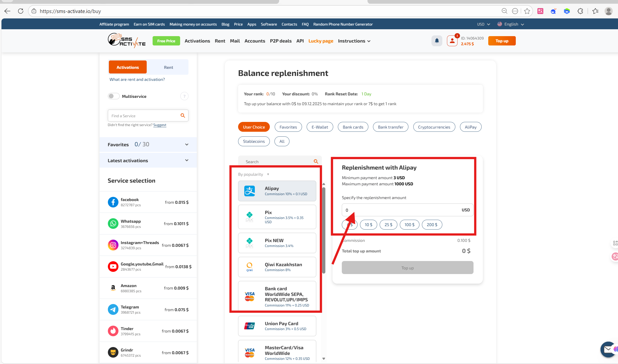Click the orange Top up header button

pyautogui.click(x=502, y=41)
